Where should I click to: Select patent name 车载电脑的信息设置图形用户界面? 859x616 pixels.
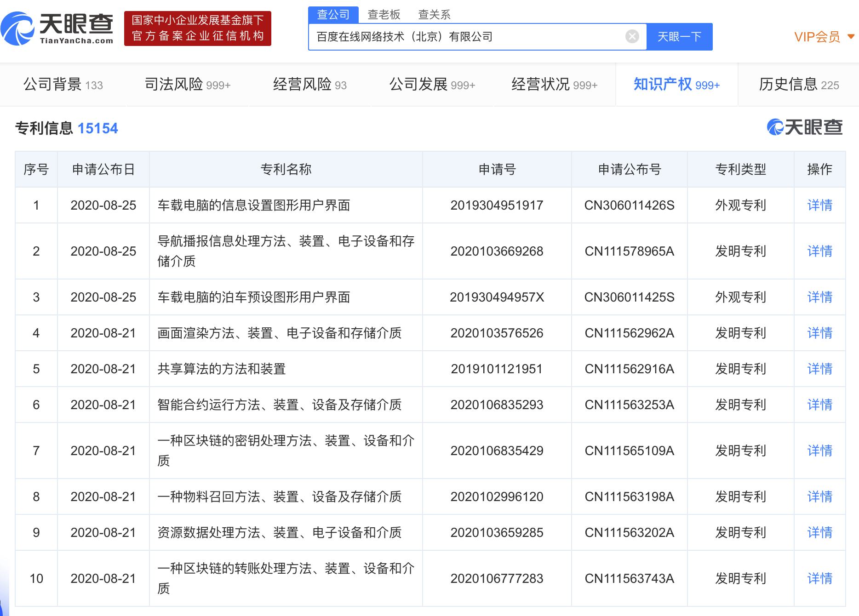pyautogui.click(x=254, y=205)
